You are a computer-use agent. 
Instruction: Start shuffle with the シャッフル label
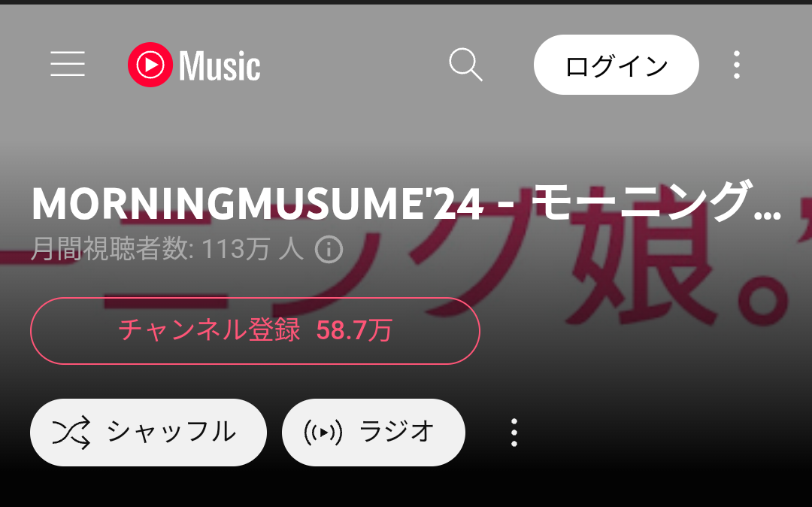[x=171, y=432]
